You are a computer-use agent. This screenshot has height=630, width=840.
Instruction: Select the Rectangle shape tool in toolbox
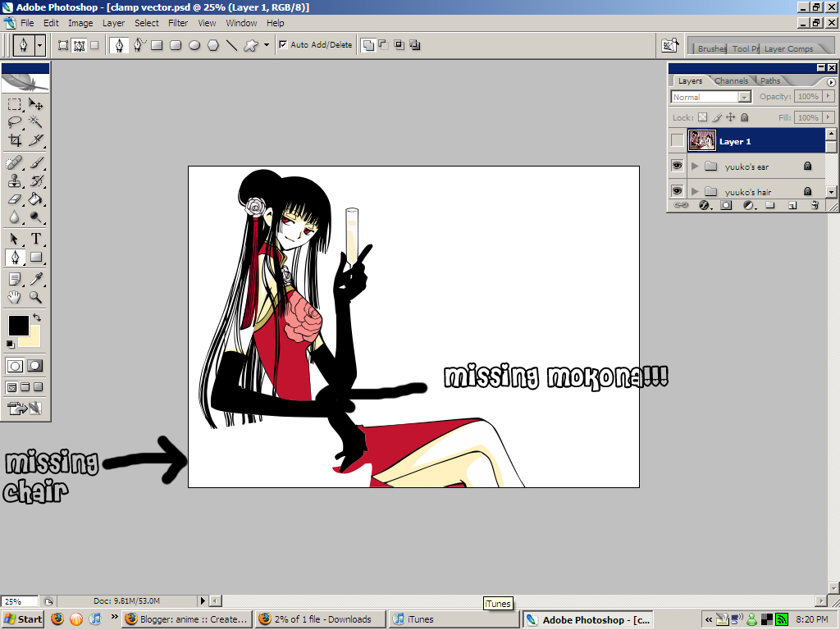tap(36, 257)
